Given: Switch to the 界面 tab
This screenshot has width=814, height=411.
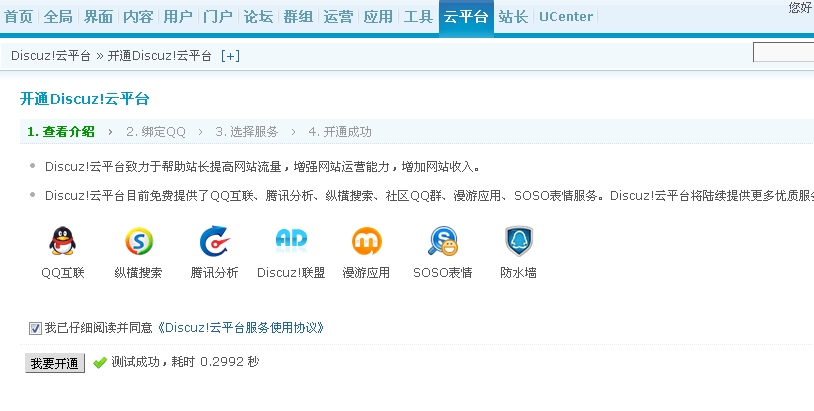Looking at the screenshot, I should (x=98, y=17).
